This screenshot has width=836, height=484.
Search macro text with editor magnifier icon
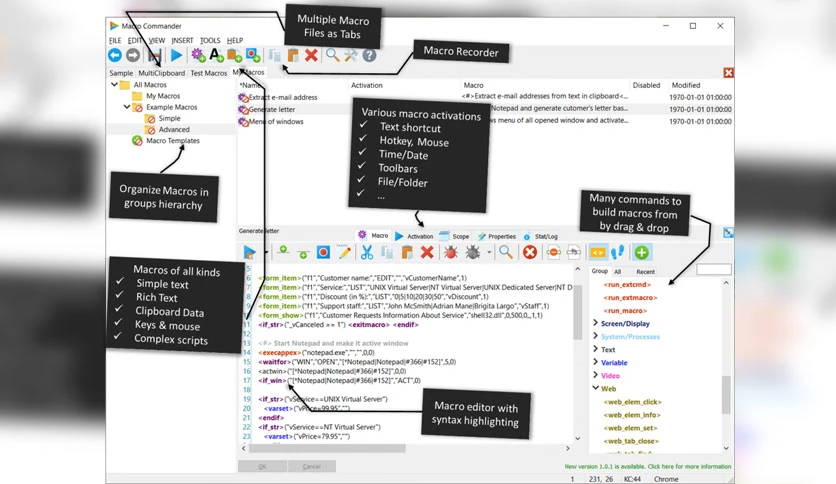pos(506,252)
